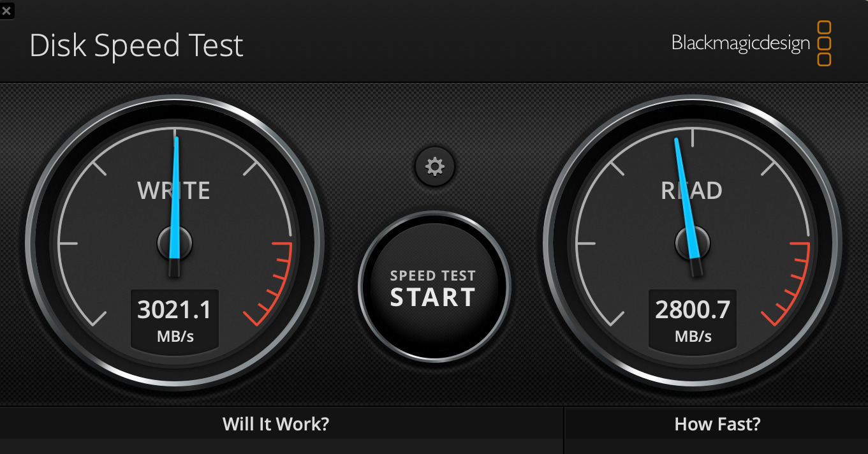Viewport: 868px width, 454px height.
Task: Click the READ gauge label
Action: [691, 191]
